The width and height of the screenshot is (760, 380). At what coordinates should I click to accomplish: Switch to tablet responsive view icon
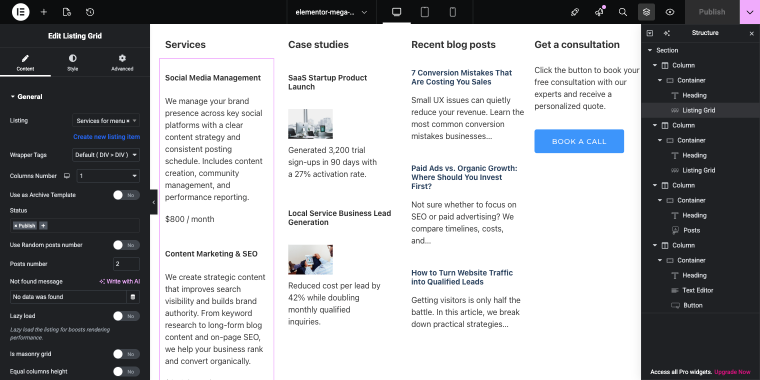click(425, 12)
